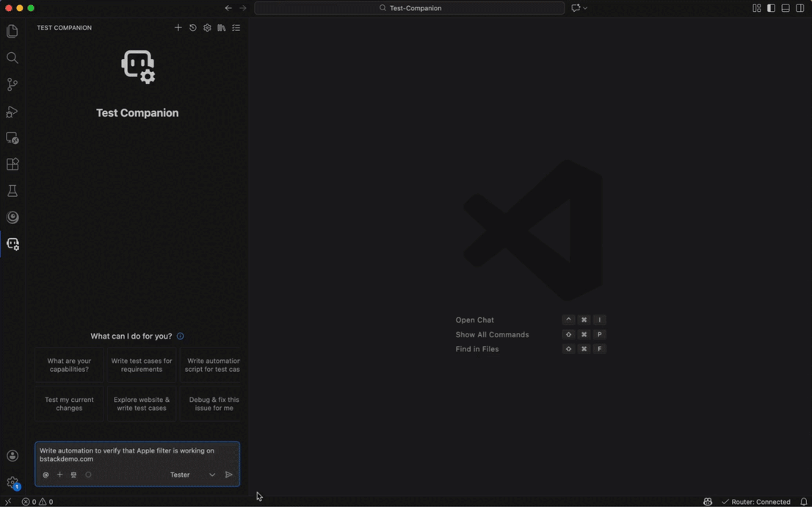Open the Manage gear menu
Image resolution: width=812 pixels, height=507 pixels.
pos(12,483)
